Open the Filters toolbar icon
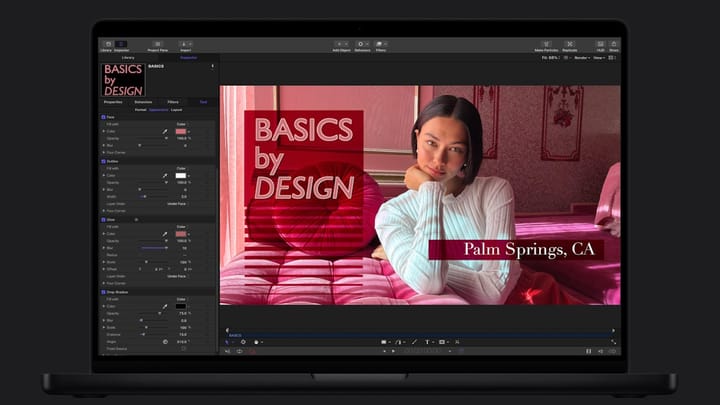This screenshot has width=720, height=405. pyautogui.click(x=381, y=45)
